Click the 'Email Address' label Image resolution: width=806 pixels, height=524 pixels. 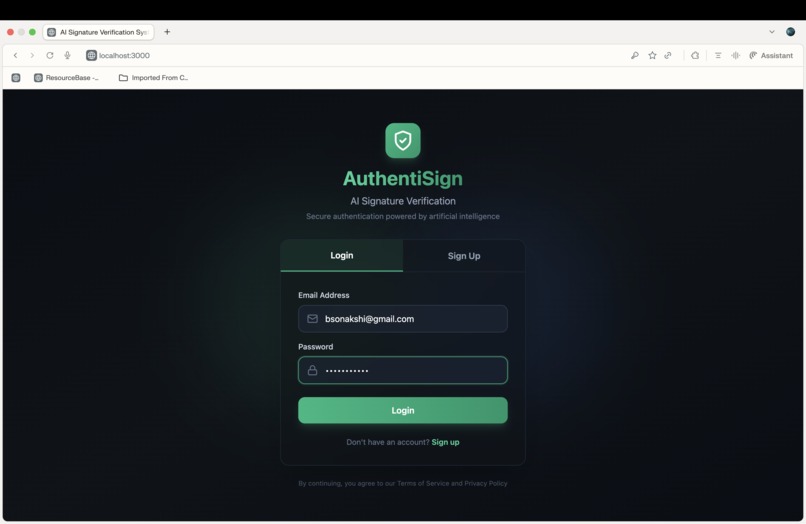coord(324,295)
